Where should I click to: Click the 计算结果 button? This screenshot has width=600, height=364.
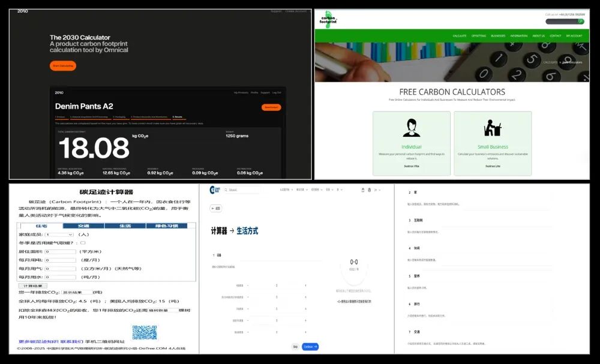click(32, 285)
